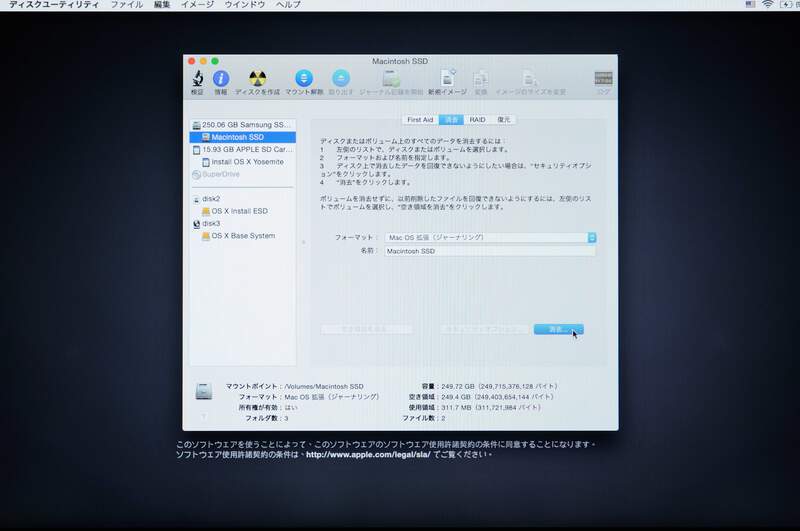Select disk2 image in sidebar
This screenshot has height=531, width=800.
click(x=242, y=199)
